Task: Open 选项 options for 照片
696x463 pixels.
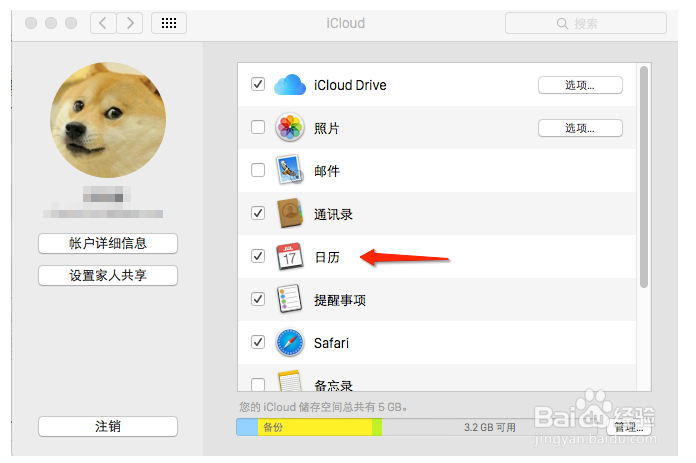Action: point(580,128)
